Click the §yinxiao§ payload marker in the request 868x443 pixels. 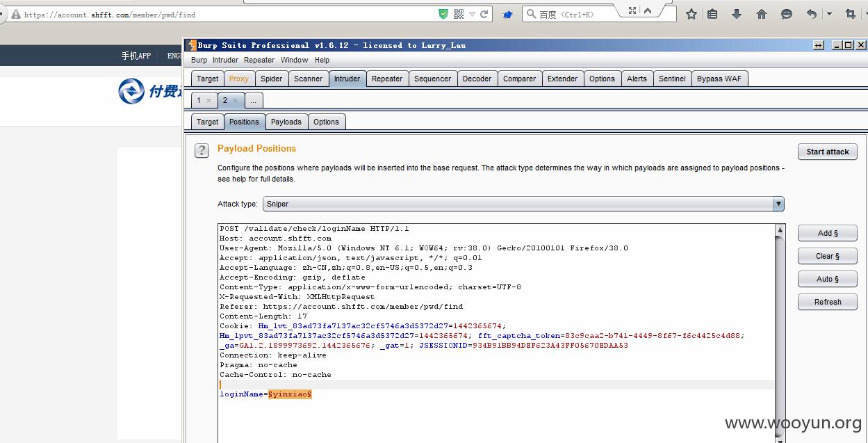(x=290, y=394)
